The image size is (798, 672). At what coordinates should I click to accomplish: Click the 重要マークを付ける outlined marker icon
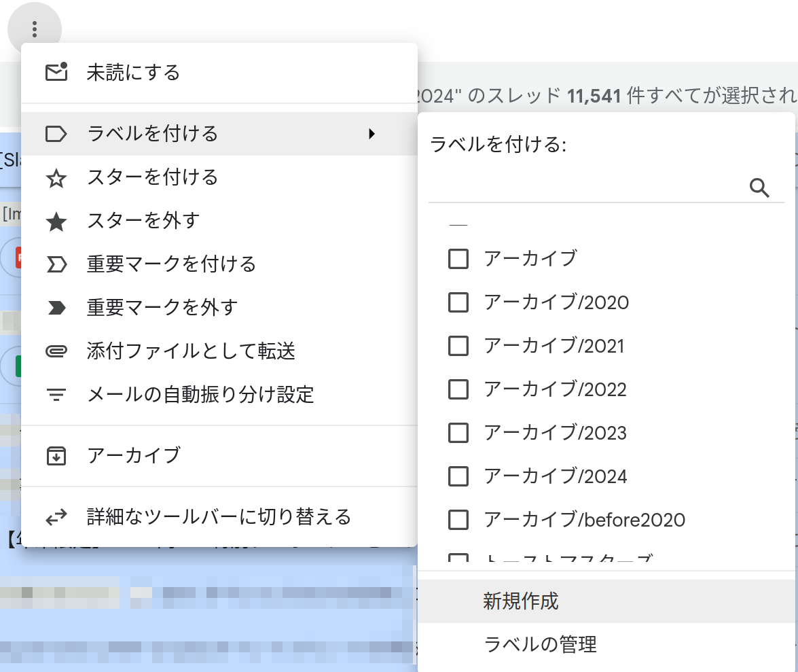pos(56,264)
